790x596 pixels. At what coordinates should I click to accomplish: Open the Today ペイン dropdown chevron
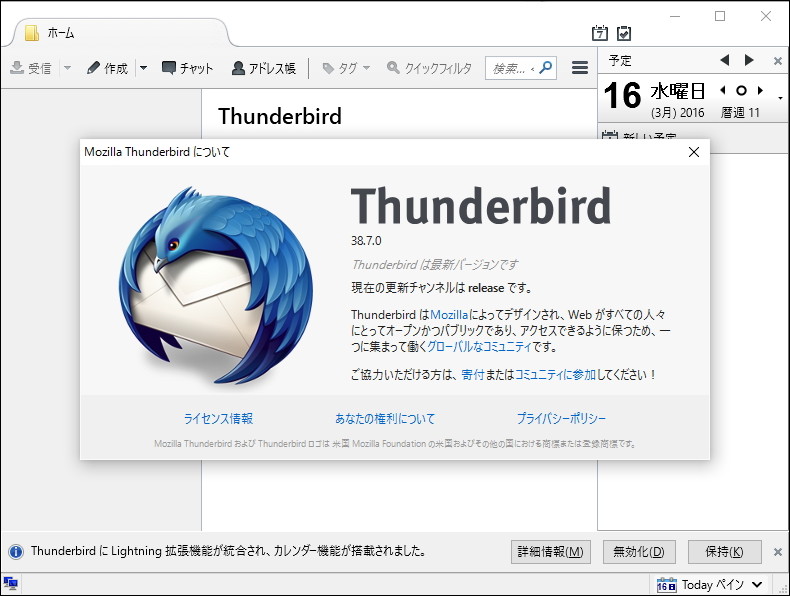click(x=757, y=585)
